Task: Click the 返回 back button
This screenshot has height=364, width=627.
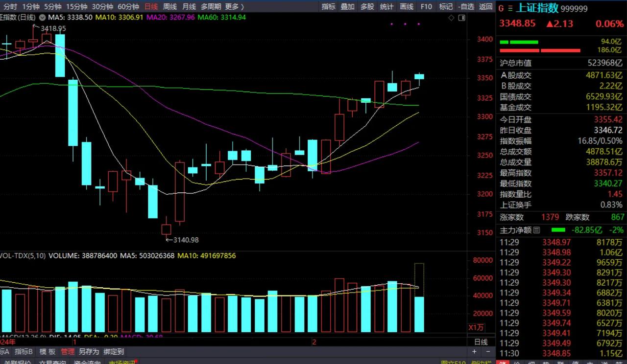Action: 485,6
